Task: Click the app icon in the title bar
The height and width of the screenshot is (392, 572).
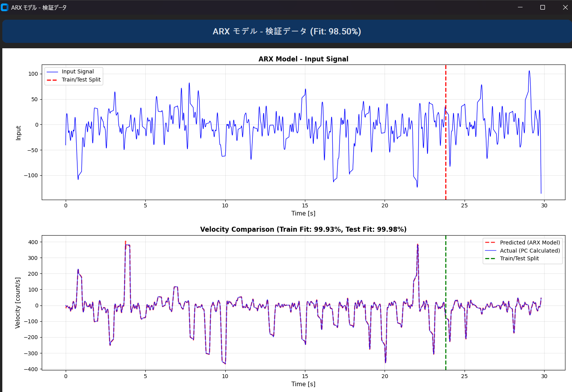Action: tap(5, 7)
